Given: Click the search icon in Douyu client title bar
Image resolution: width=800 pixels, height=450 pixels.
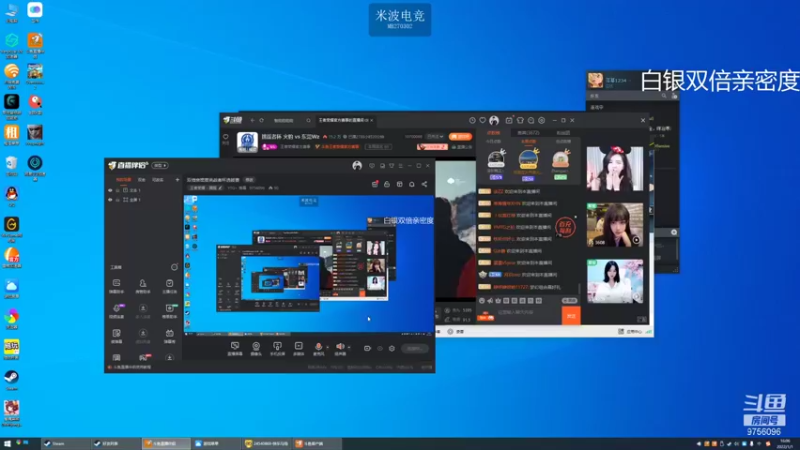Looking at the screenshot, I should (309, 120).
